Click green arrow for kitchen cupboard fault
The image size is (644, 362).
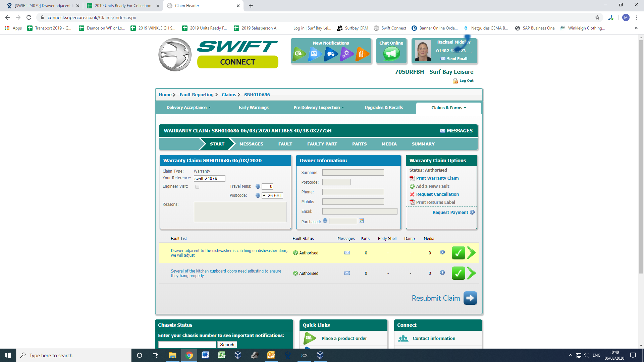coord(472,273)
